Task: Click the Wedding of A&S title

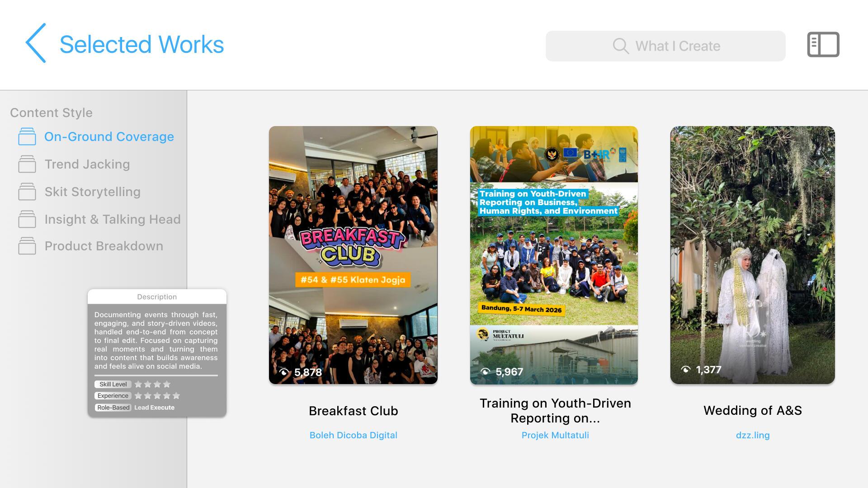Action: pyautogui.click(x=753, y=410)
